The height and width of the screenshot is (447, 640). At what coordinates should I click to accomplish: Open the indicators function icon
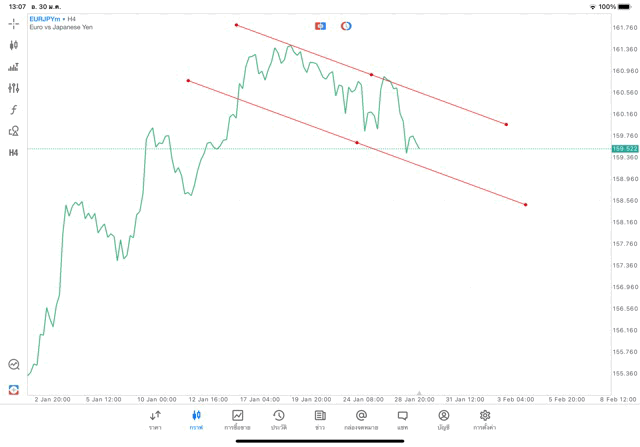pos(14,110)
